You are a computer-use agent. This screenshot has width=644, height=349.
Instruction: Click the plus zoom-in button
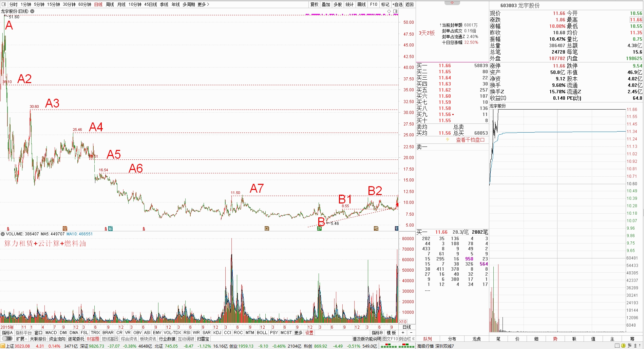(x=403, y=333)
